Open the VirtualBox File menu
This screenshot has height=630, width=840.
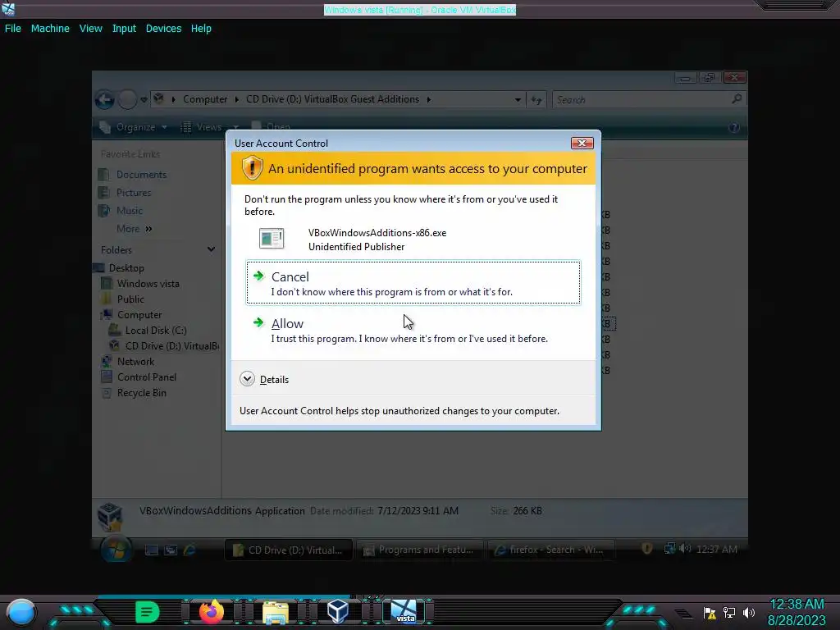pos(13,29)
